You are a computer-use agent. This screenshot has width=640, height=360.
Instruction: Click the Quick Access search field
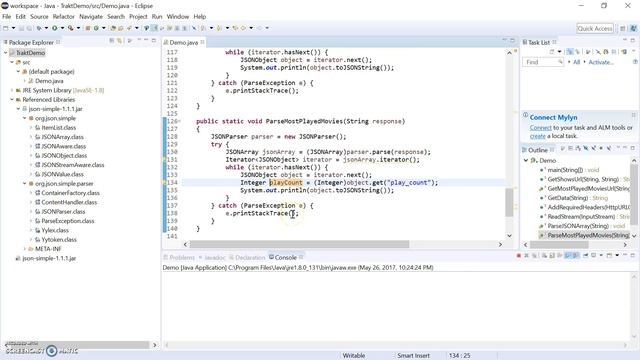coord(595,28)
